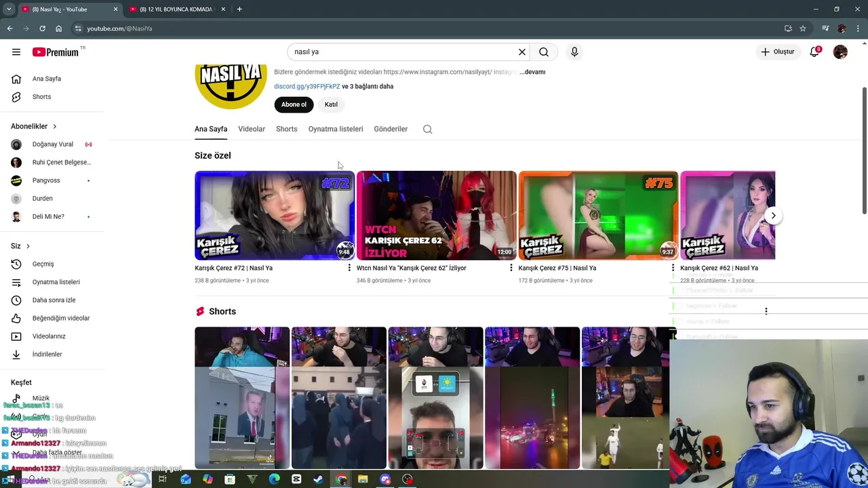
Task: Open the account avatar menu
Action: (x=840, y=52)
